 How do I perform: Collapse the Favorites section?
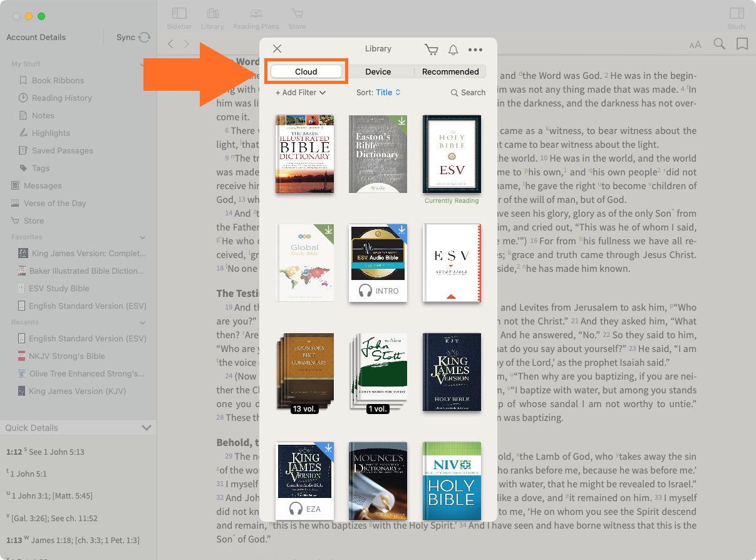143,237
